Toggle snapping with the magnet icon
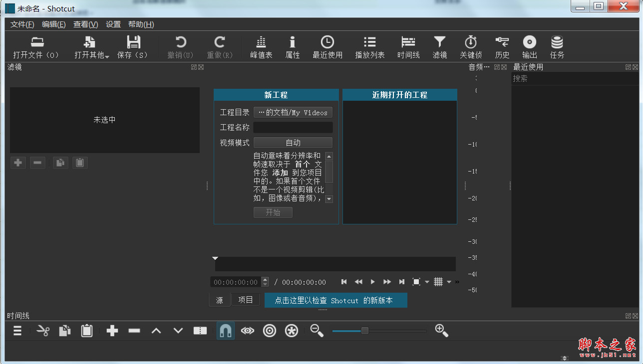Screen dimensions: 643x364 (x=225, y=331)
